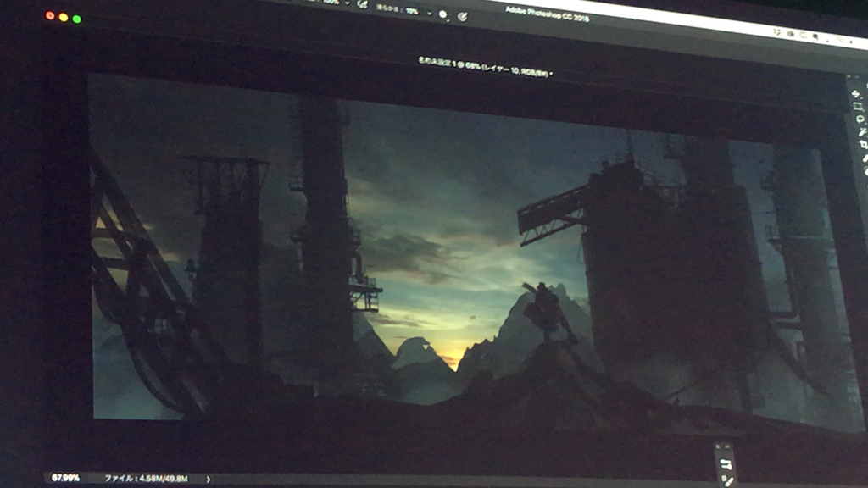Open the smoothing percentage dropdown arrow
This screenshot has width=868, height=488.
pyautogui.click(x=429, y=14)
